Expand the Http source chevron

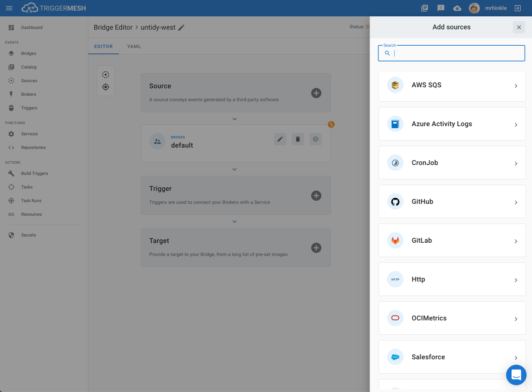516,280
